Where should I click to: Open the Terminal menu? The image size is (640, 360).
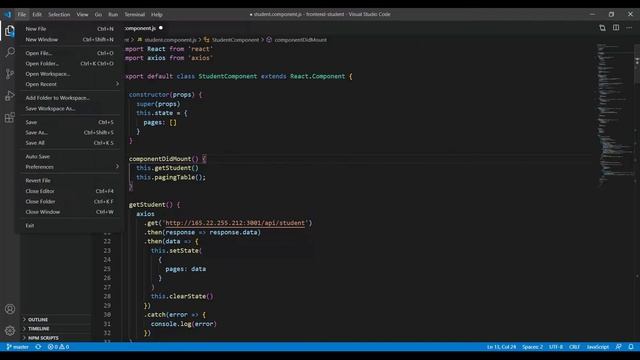pyautogui.click(x=135, y=14)
